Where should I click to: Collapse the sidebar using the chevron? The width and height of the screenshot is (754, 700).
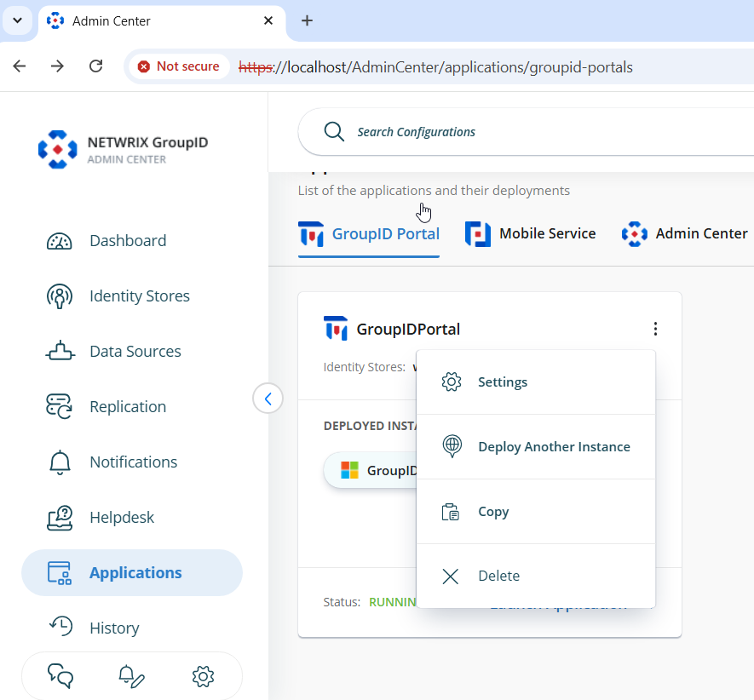tap(268, 398)
